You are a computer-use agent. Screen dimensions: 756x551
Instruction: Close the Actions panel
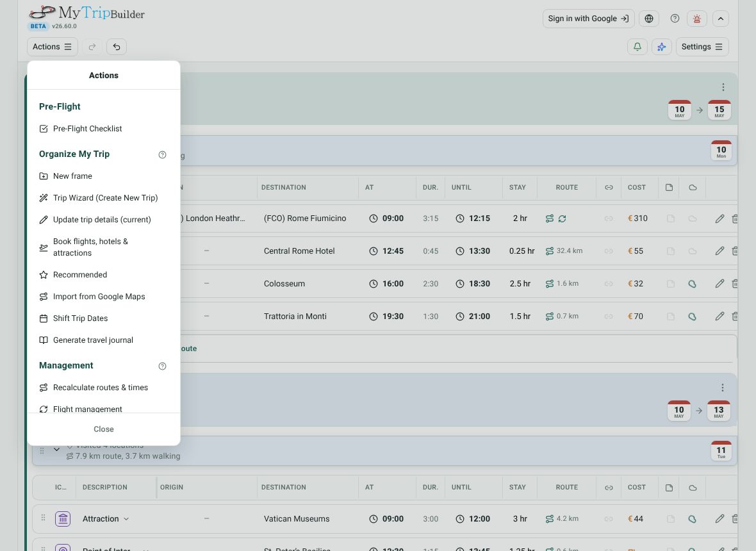pos(104,429)
